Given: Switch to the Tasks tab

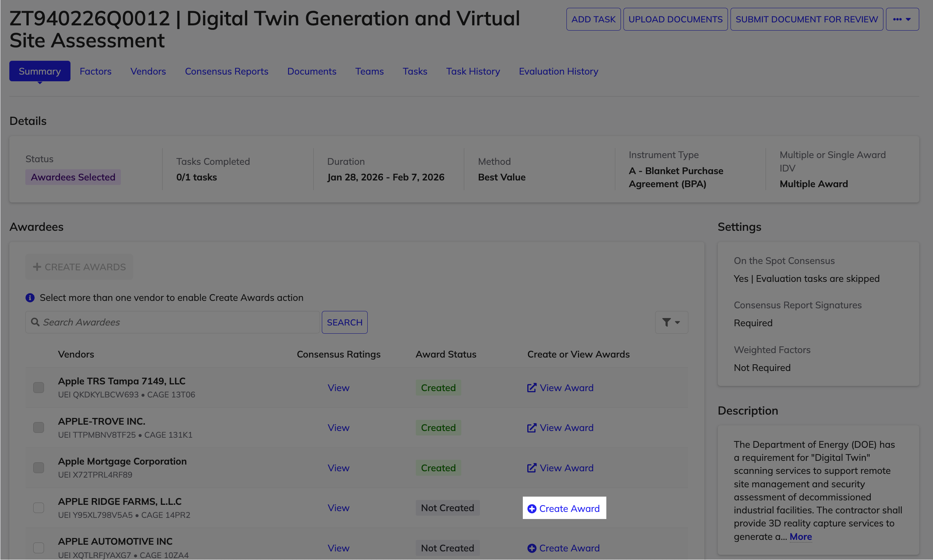Looking at the screenshot, I should 415,71.
